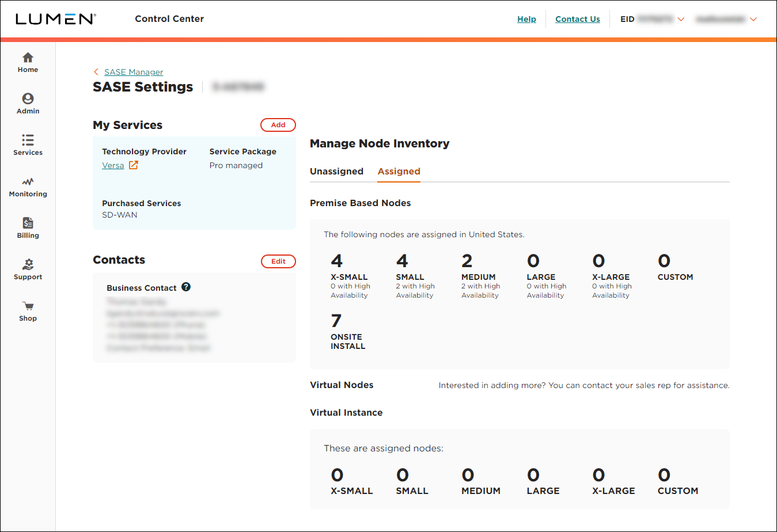The height and width of the screenshot is (532, 777).
Task: Click the sales rep assistance message
Action: tap(584, 385)
